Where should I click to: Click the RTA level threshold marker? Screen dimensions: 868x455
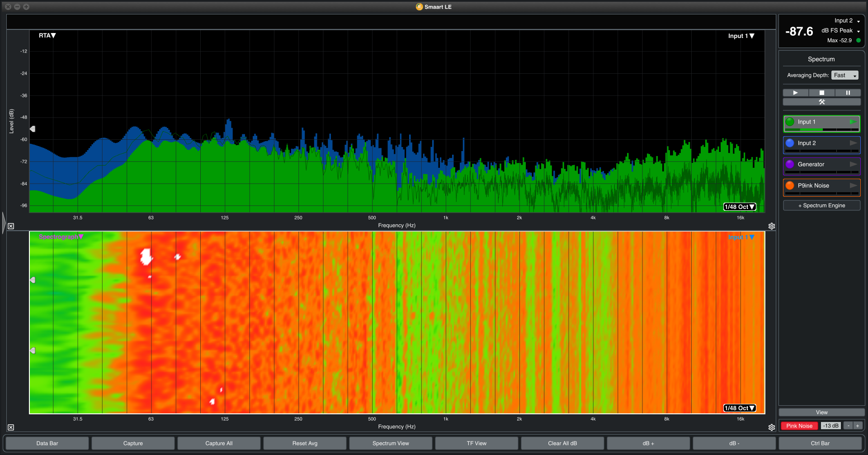tap(33, 129)
